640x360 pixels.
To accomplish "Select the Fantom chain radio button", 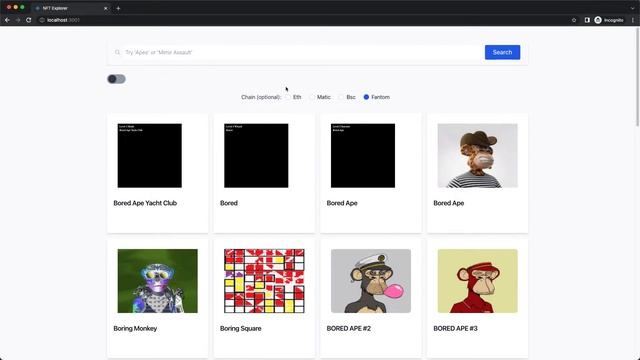I will tap(366, 97).
